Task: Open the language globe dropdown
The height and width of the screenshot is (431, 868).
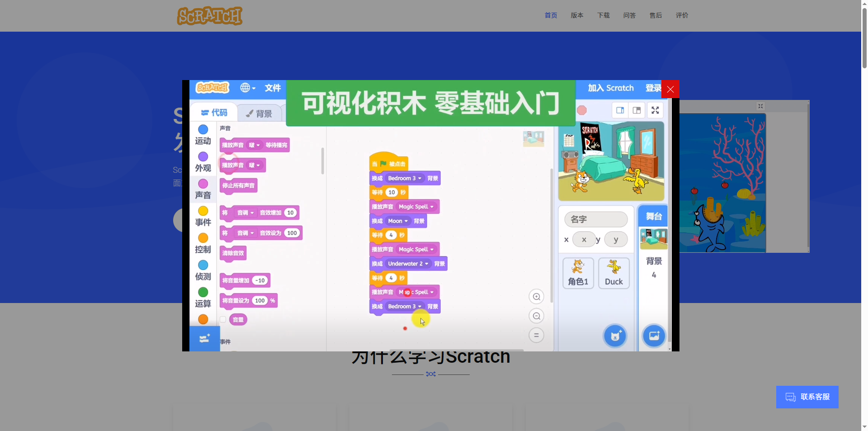Action: point(247,88)
